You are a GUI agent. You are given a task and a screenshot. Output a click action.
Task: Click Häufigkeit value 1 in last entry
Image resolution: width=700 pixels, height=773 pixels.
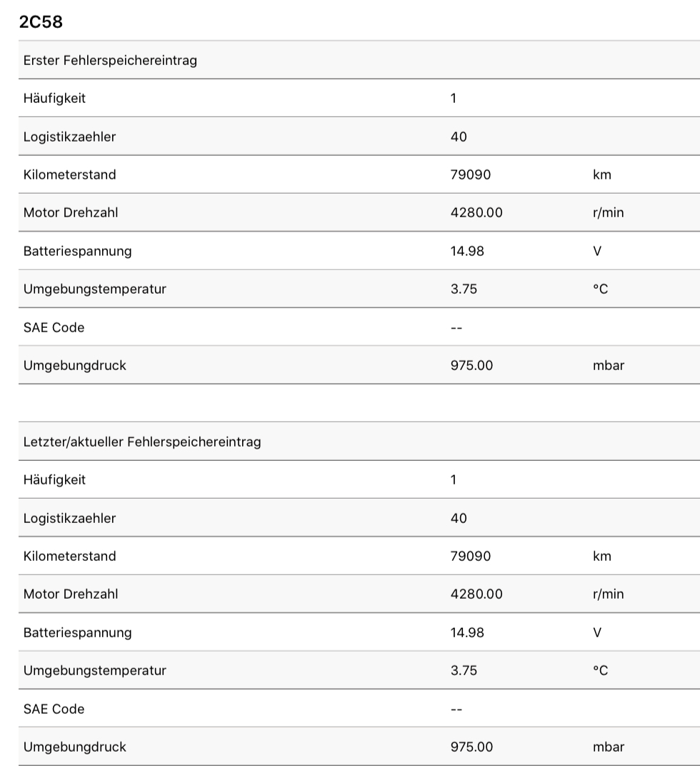[x=454, y=479]
